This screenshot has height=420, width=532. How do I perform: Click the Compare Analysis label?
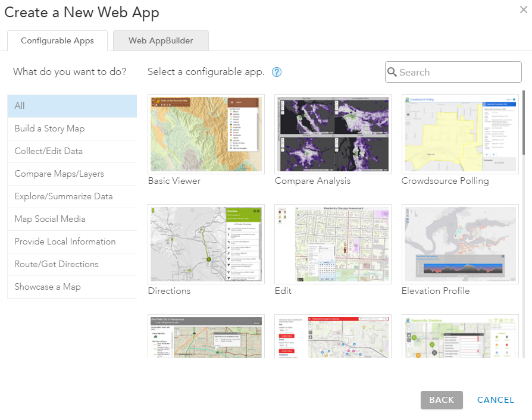(x=312, y=181)
